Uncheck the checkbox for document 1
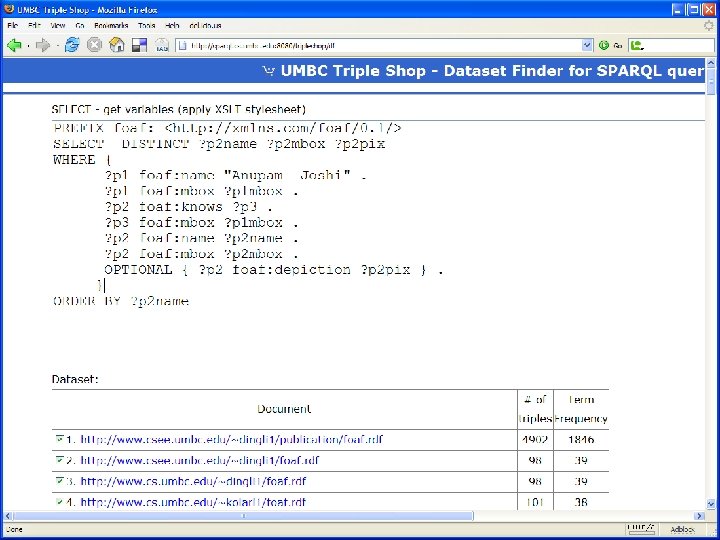This screenshot has height=540, width=720. point(59,439)
